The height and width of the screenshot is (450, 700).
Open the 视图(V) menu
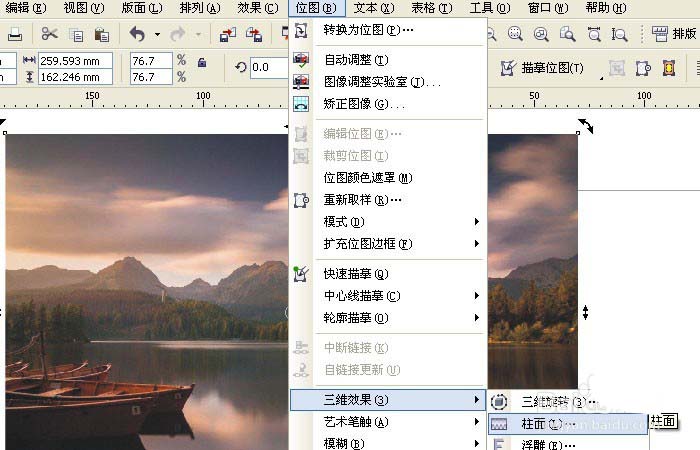pyautogui.click(x=84, y=8)
